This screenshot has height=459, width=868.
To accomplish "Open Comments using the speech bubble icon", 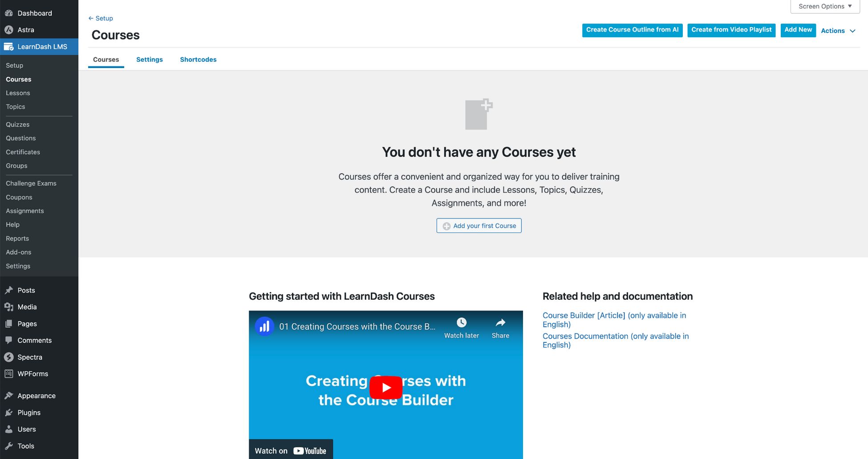I will [x=9, y=340].
